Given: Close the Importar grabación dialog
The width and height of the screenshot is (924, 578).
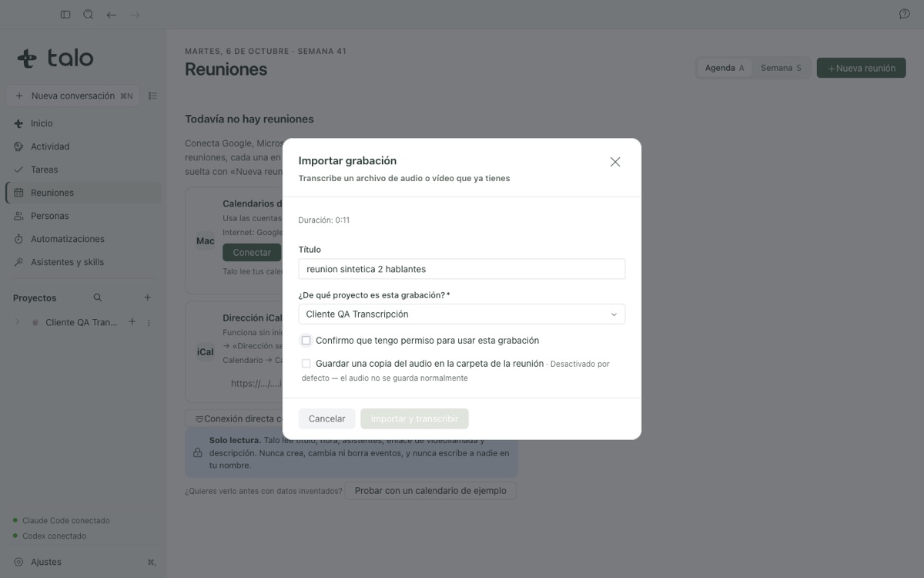Looking at the screenshot, I should coord(615,162).
